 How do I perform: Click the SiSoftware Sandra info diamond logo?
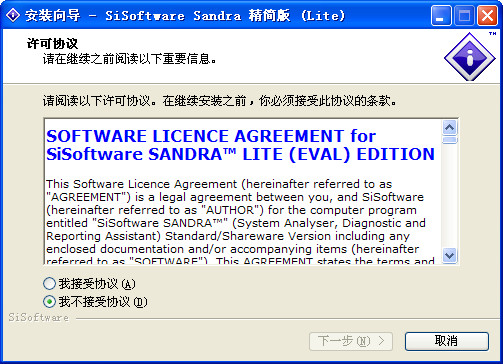point(470,57)
